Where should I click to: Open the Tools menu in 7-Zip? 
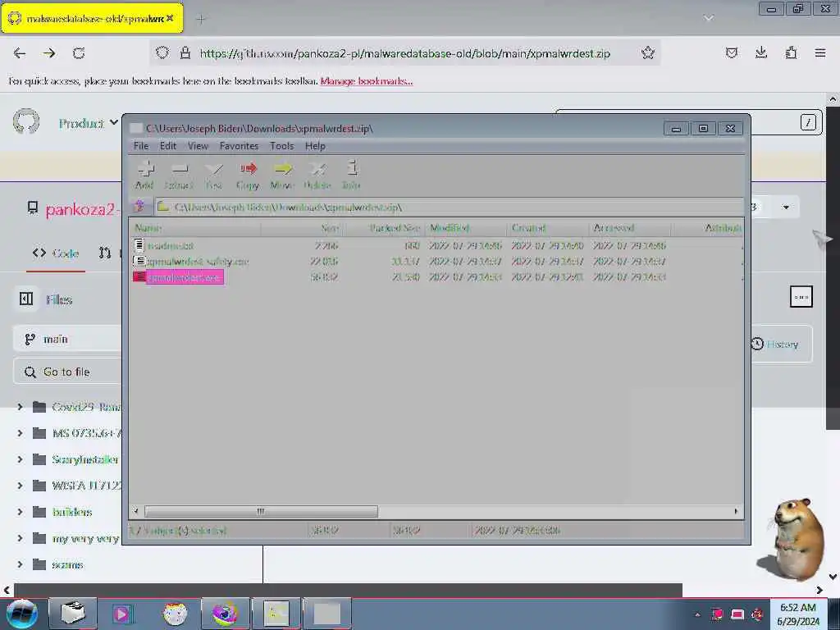pos(282,146)
